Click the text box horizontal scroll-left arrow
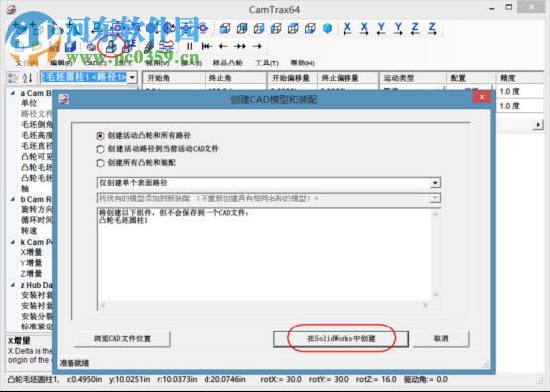Image resolution: width=550 pixels, height=392 pixels. coord(103,305)
